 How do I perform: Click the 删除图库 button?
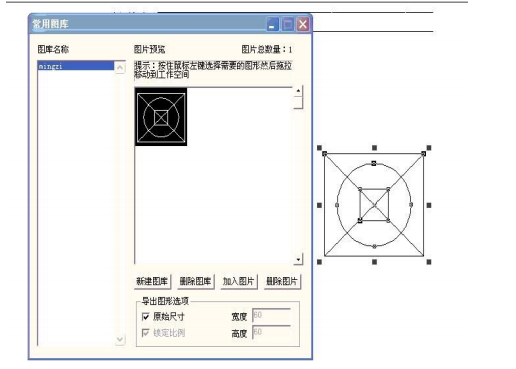(x=196, y=281)
